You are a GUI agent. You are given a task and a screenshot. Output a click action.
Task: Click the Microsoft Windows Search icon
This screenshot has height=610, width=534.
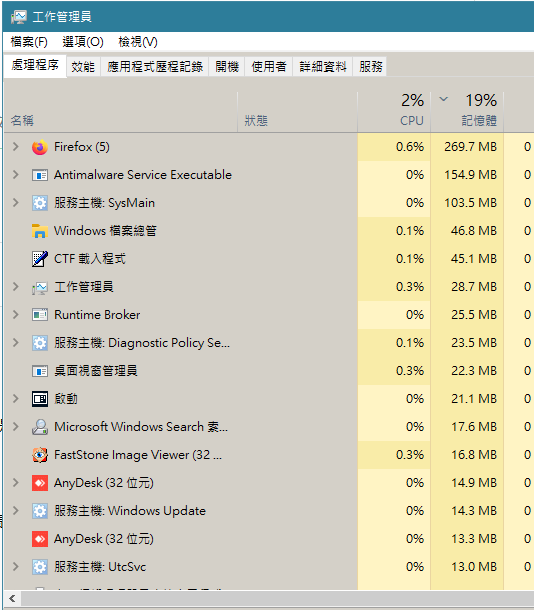point(40,427)
